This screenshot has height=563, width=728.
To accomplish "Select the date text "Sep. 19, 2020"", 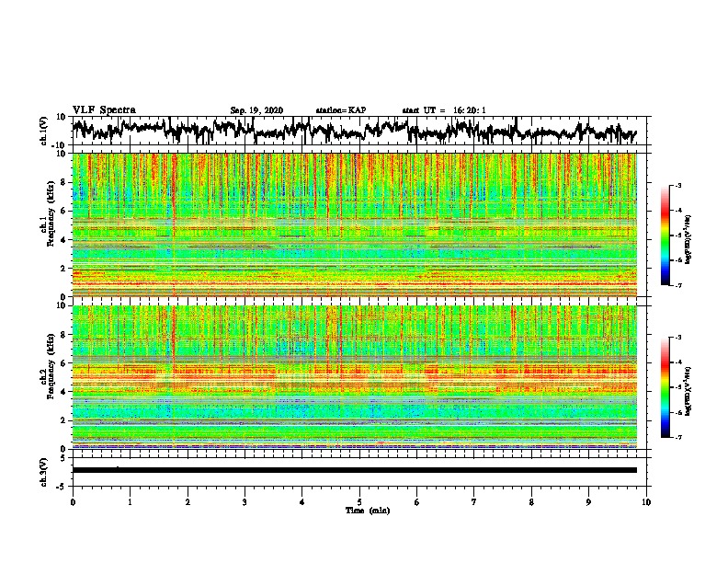I will [256, 110].
